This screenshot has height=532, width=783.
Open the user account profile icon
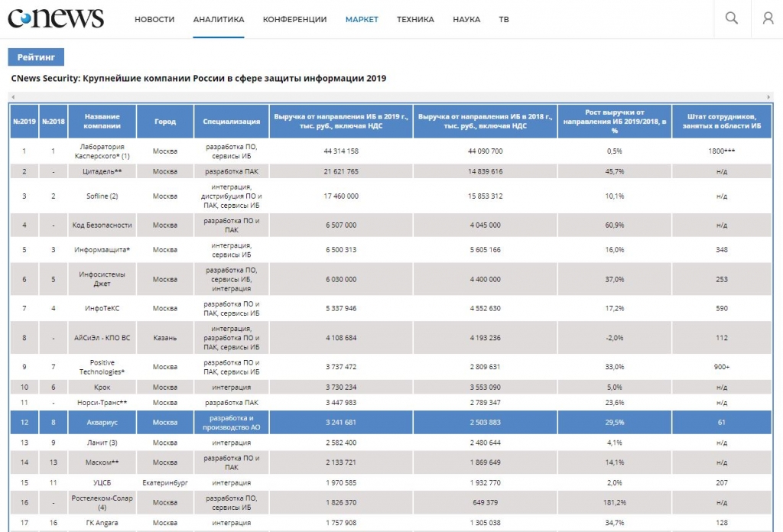tap(768, 18)
